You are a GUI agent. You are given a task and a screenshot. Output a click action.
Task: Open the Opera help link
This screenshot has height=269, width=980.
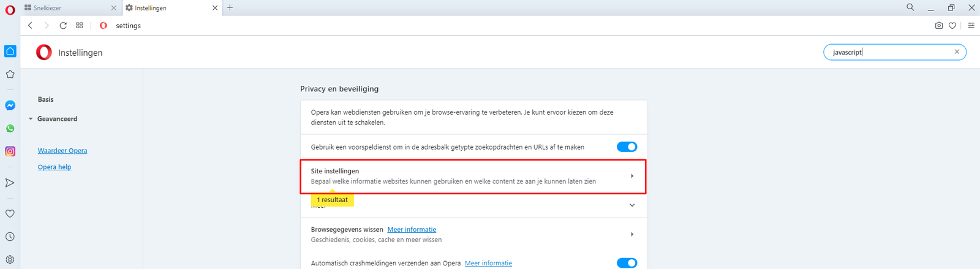55,167
